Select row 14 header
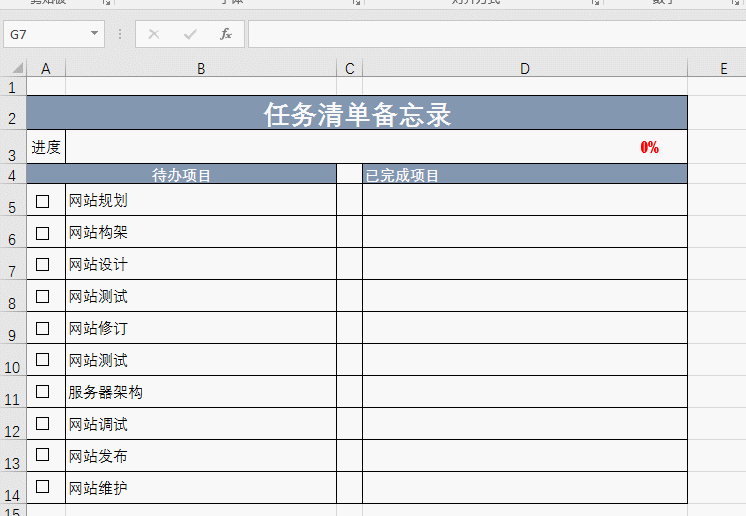The width and height of the screenshot is (746, 516). [13, 488]
